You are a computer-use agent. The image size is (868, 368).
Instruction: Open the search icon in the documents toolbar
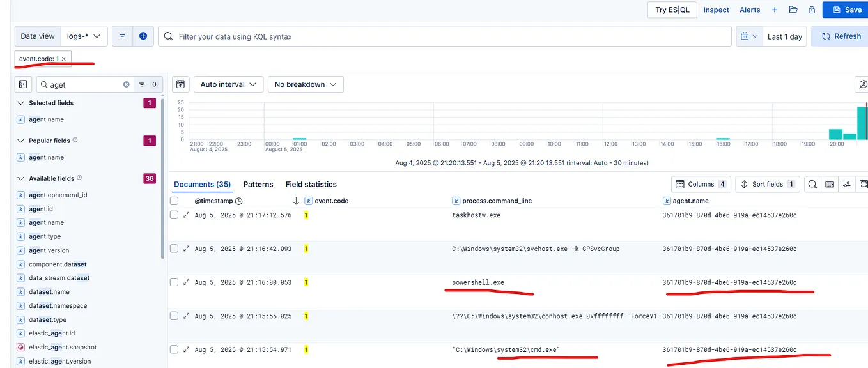click(812, 184)
